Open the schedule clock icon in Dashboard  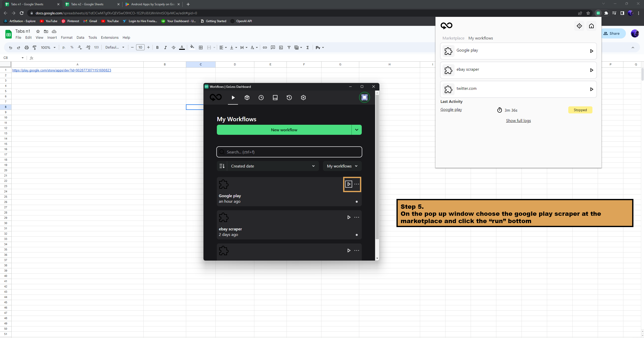tap(261, 98)
